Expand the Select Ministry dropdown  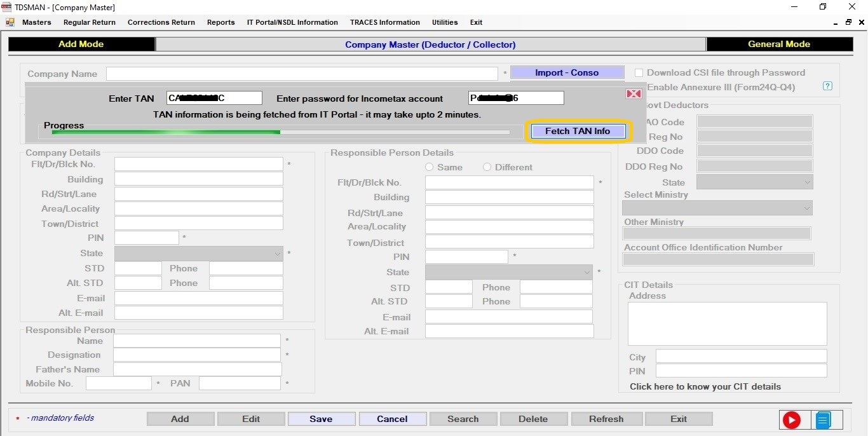tap(806, 208)
